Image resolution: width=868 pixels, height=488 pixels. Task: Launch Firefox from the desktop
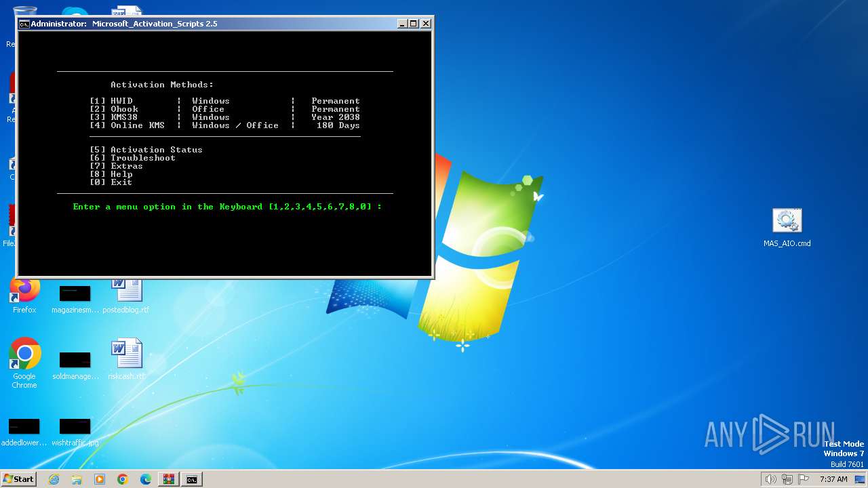click(x=24, y=296)
